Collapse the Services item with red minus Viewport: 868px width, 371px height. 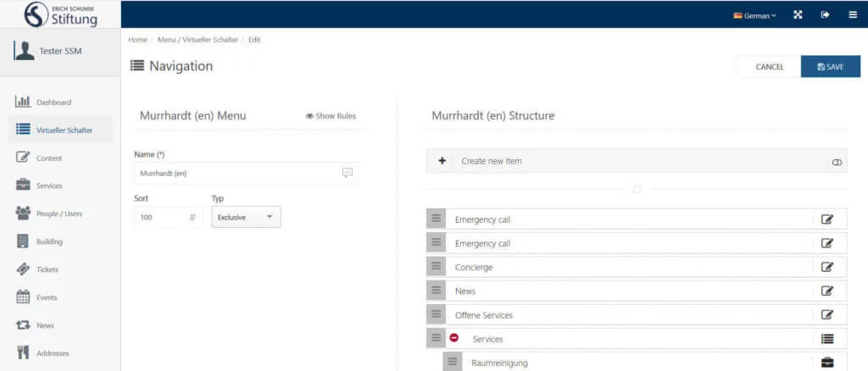(x=454, y=338)
